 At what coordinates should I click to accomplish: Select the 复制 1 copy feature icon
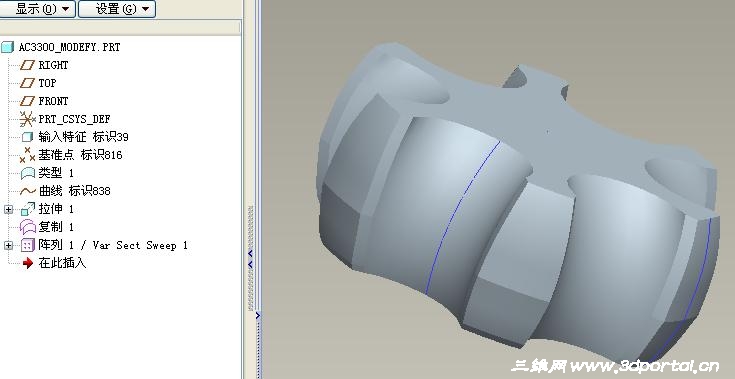(28, 227)
